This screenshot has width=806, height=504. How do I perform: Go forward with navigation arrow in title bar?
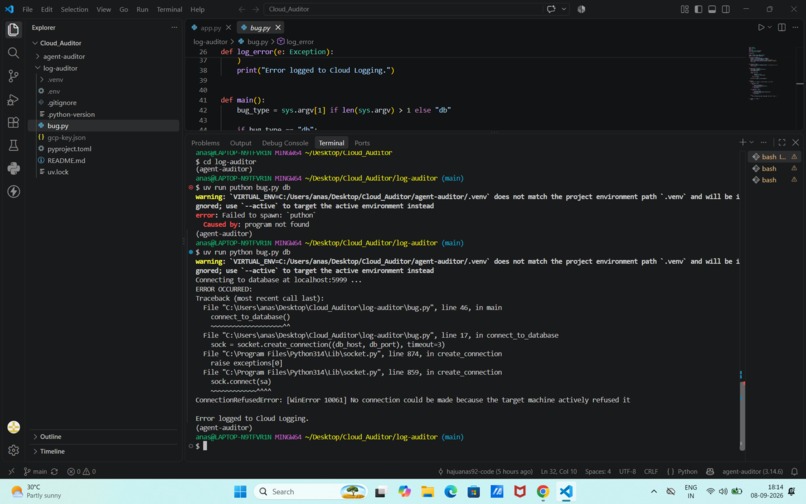pos(255,9)
